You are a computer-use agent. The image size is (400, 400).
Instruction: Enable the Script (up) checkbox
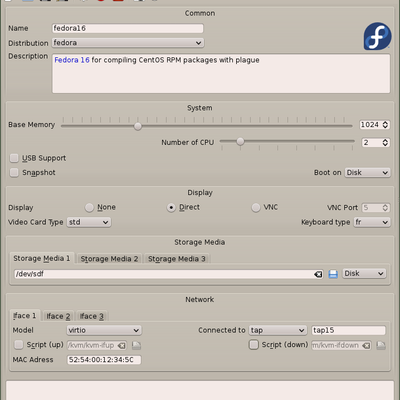click(19, 345)
